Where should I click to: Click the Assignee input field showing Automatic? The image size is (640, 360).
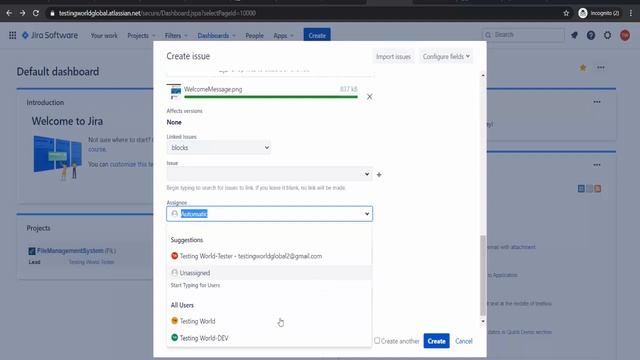coord(269,214)
